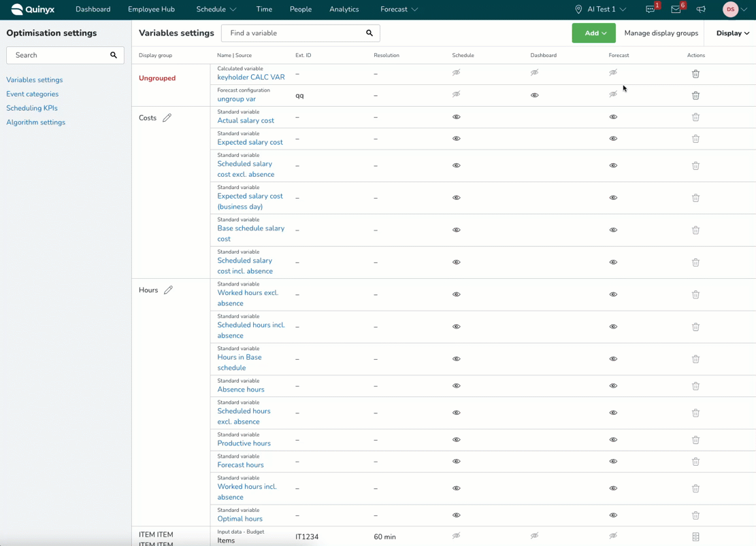Click the DS user avatar
This screenshot has width=756, height=546.
point(730,9)
